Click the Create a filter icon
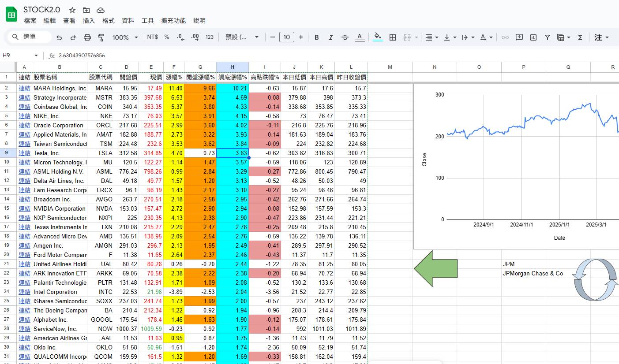619x364 pixels. pos(548,37)
